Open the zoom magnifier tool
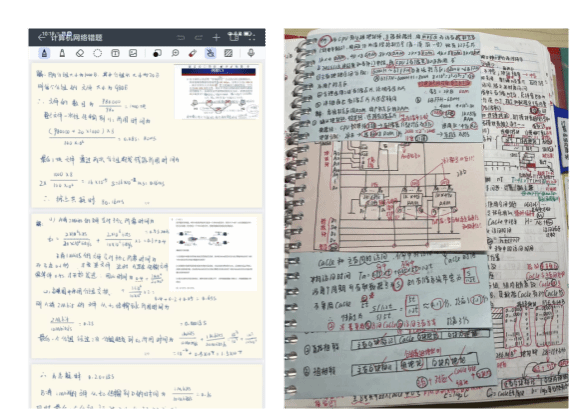 pos(175,53)
